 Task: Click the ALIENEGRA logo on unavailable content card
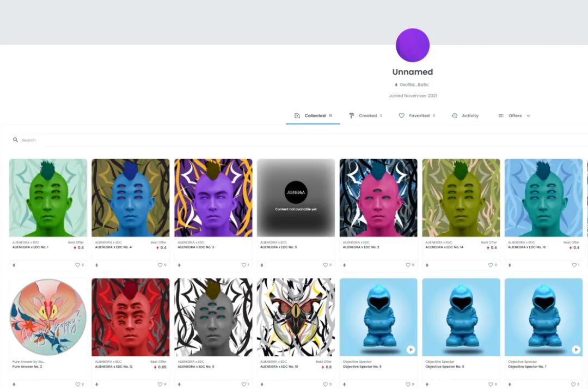click(x=296, y=192)
